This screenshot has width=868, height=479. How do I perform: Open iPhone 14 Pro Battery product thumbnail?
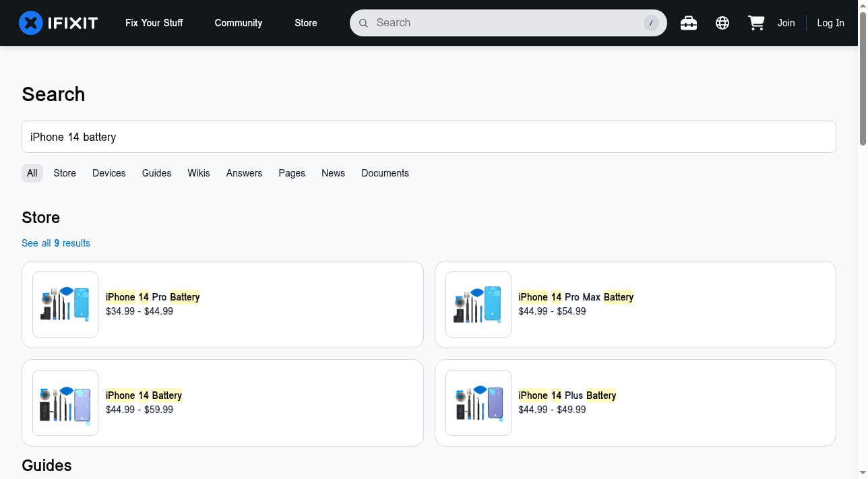tap(65, 305)
